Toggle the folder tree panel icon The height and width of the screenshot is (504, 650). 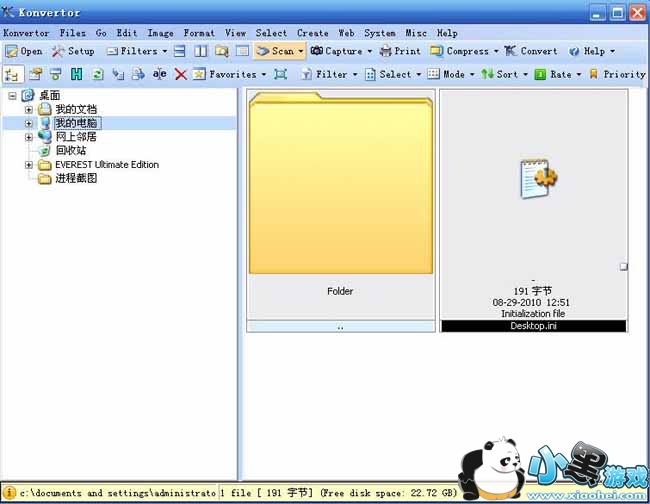[13, 75]
